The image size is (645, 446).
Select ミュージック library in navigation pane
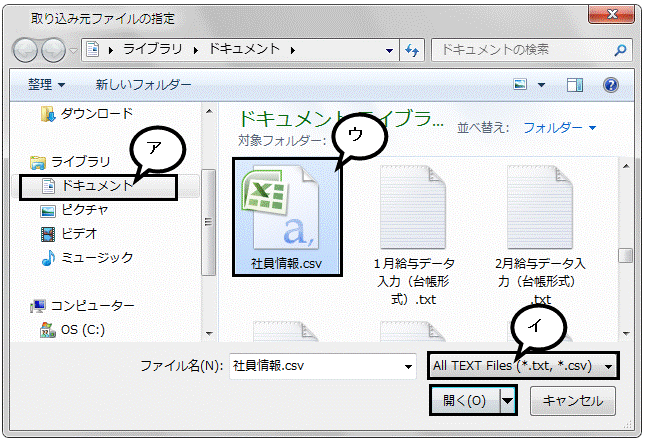pos(87,258)
